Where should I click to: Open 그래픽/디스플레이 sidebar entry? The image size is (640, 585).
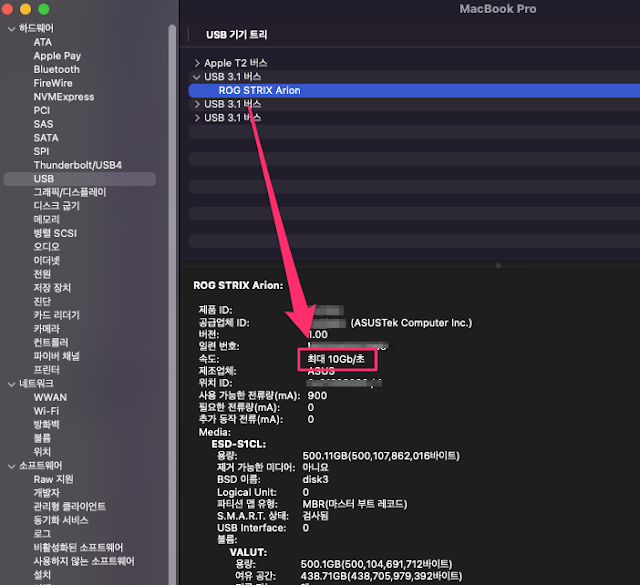pos(70,192)
